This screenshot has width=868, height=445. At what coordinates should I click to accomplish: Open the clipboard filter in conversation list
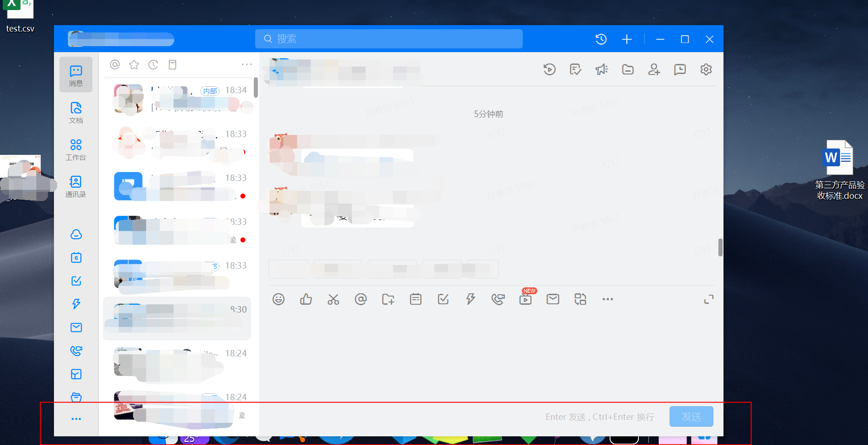[x=172, y=65]
